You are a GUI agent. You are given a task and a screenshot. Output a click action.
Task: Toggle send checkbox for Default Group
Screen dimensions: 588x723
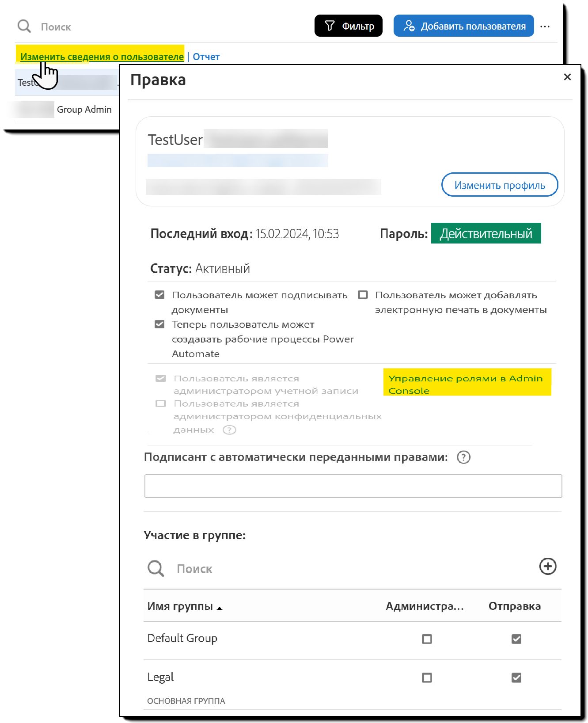click(x=516, y=639)
